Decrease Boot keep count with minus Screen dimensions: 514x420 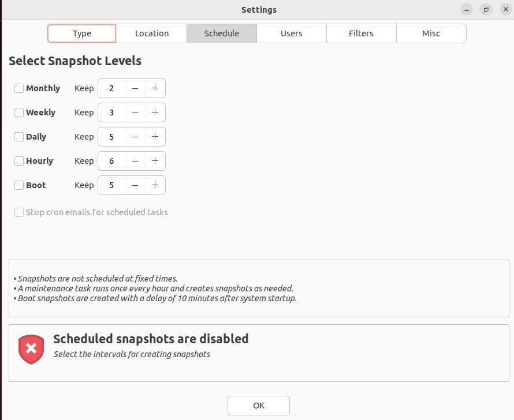pos(135,185)
